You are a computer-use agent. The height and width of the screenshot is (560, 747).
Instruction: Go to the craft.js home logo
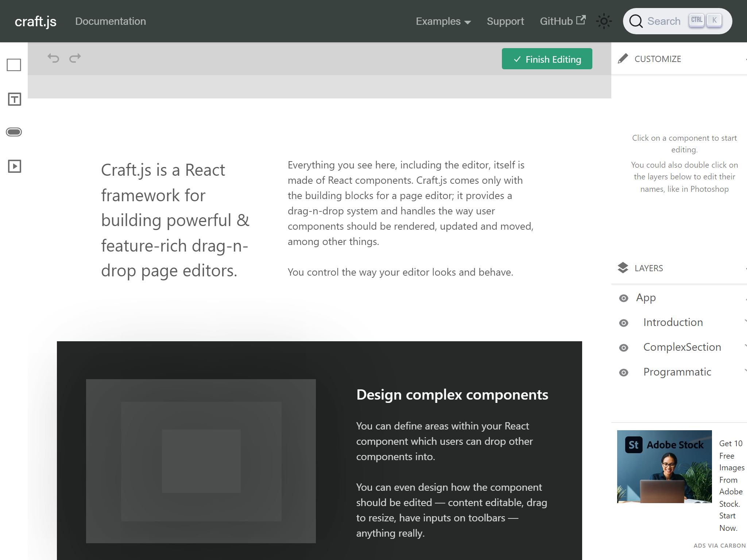[35, 21]
